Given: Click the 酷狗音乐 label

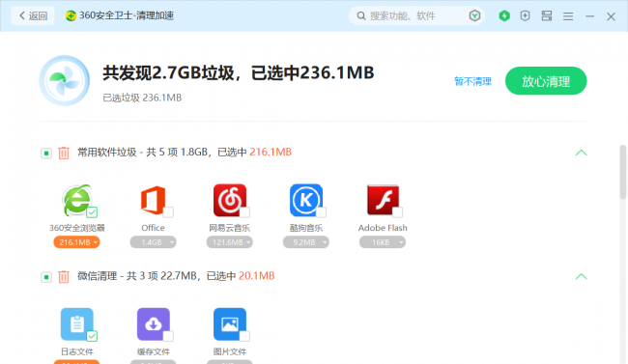Looking at the screenshot, I should pos(306,228).
